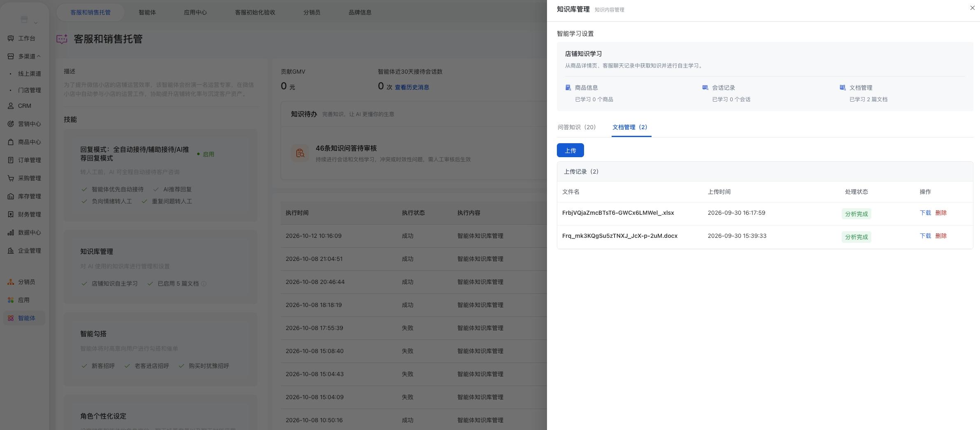Open the 应用中心 top tab
Screen dimensions: 980x430
coord(196,12)
